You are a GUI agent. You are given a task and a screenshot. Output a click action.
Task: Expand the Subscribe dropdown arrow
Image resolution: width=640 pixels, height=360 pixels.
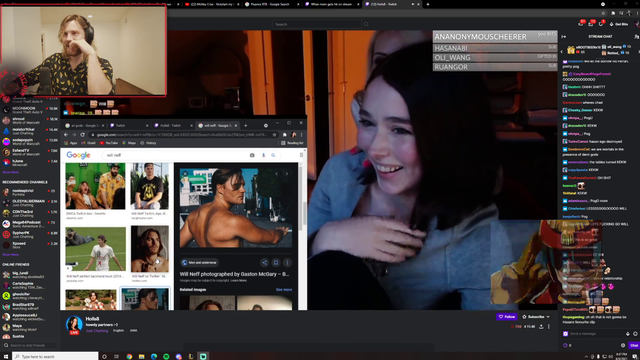[548, 317]
